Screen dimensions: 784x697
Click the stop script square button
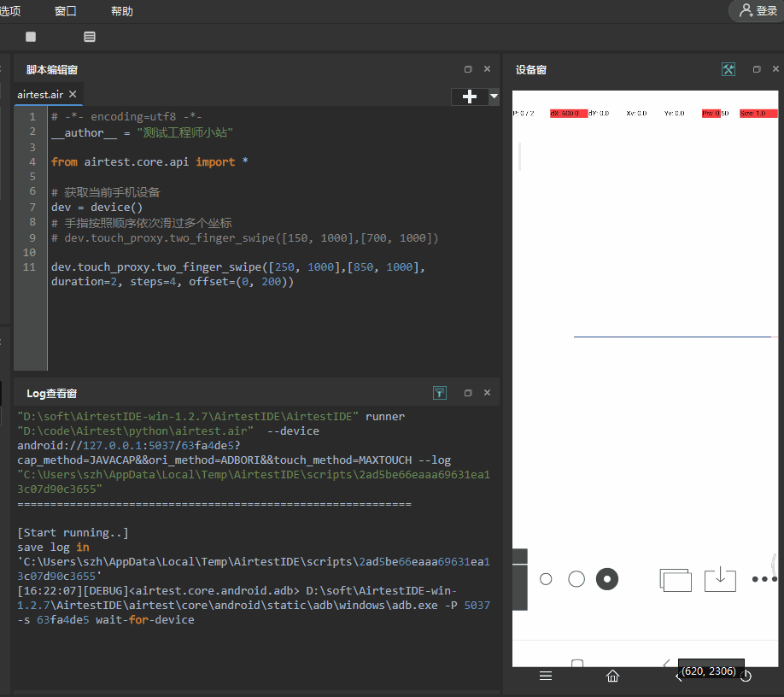pos(31,37)
